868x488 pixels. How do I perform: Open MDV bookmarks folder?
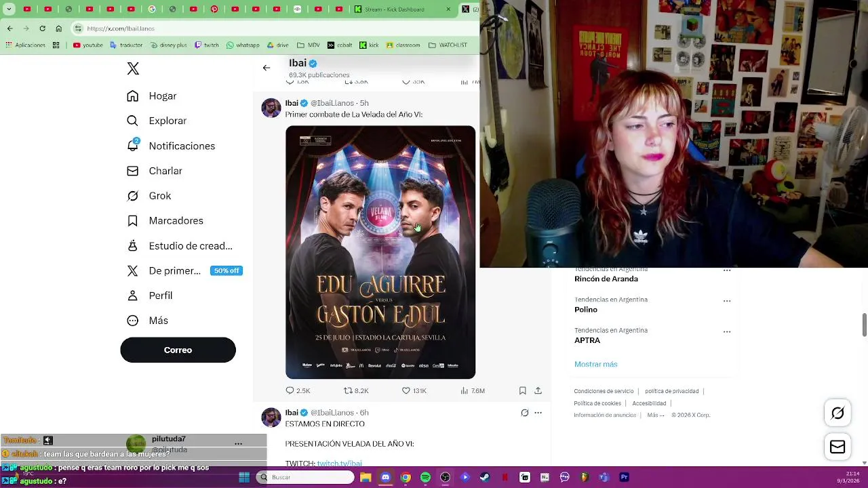[309, 45]
